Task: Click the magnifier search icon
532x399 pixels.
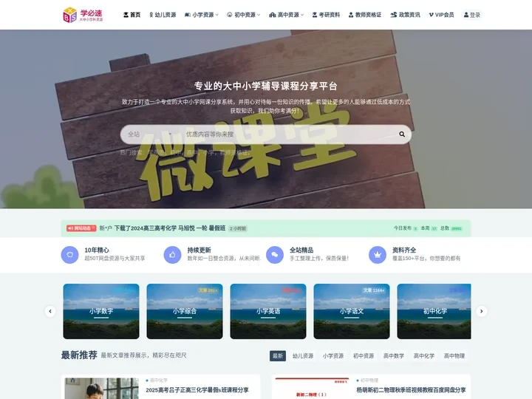Action: click(x=402, y=134)
